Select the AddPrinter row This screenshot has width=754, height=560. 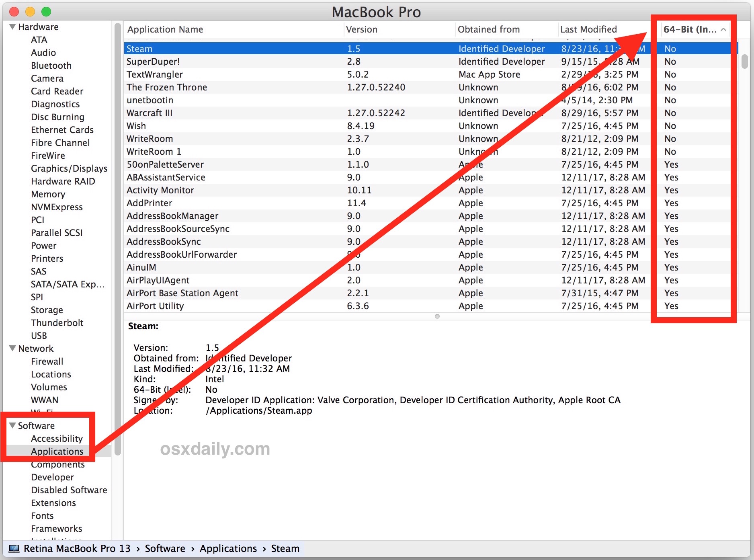point(431,203)
